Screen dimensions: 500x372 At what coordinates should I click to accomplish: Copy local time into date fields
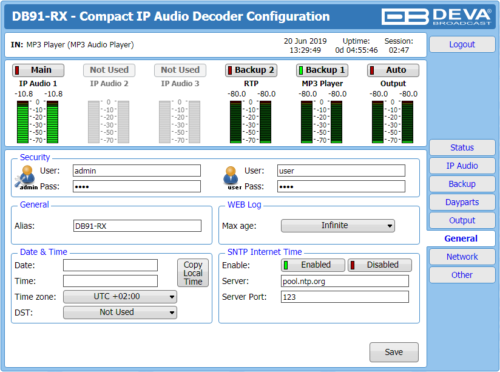(193, 273)
